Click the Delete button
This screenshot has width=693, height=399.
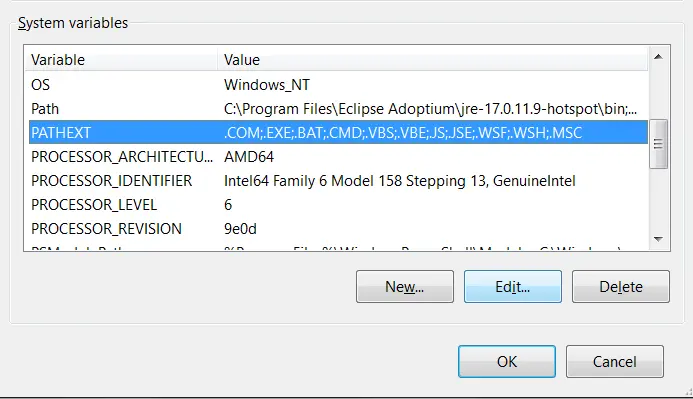click(x=621, y=287)
